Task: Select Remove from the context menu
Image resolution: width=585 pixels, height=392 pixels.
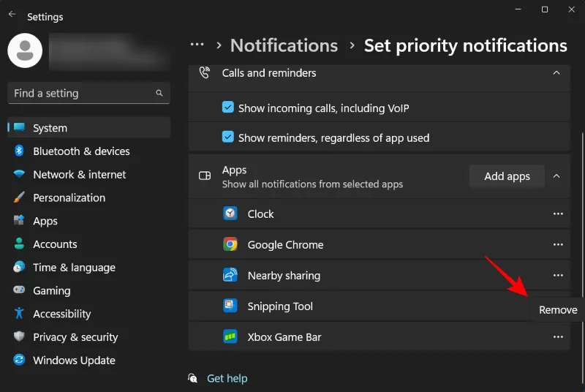Action: (x=558, y=309)
